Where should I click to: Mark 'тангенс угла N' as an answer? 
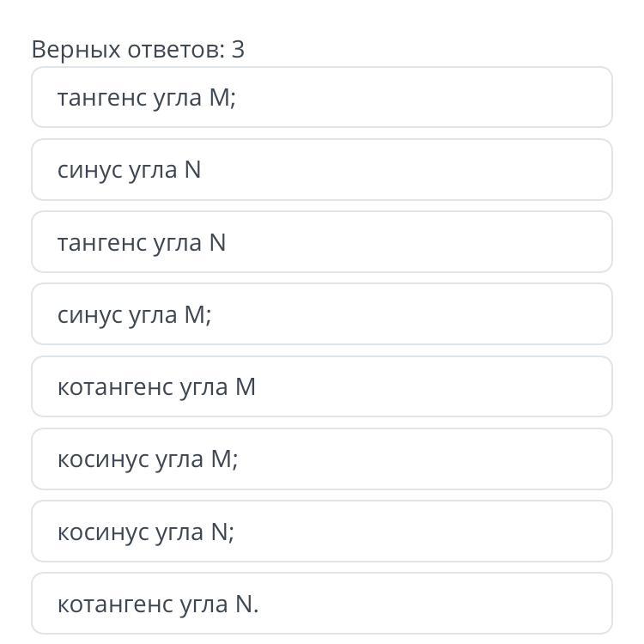click(321, 243)
